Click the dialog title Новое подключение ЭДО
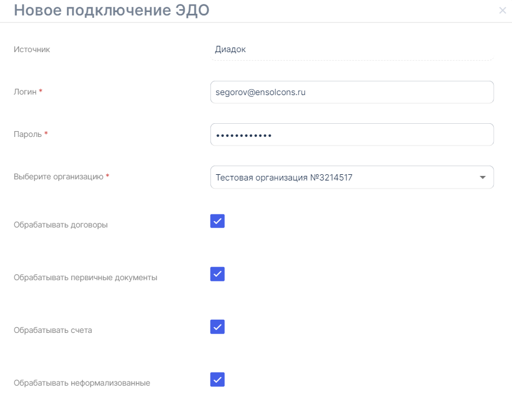512x420 pixels. pos(111,10)
